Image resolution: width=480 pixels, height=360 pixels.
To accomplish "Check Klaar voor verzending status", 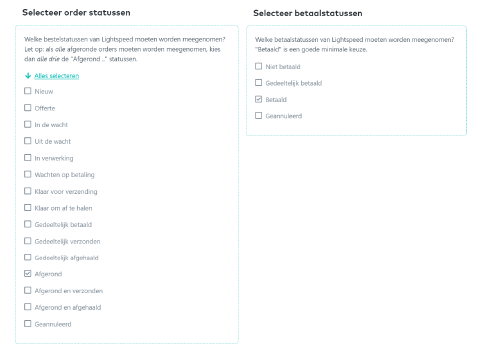I will tap(28, 191).
